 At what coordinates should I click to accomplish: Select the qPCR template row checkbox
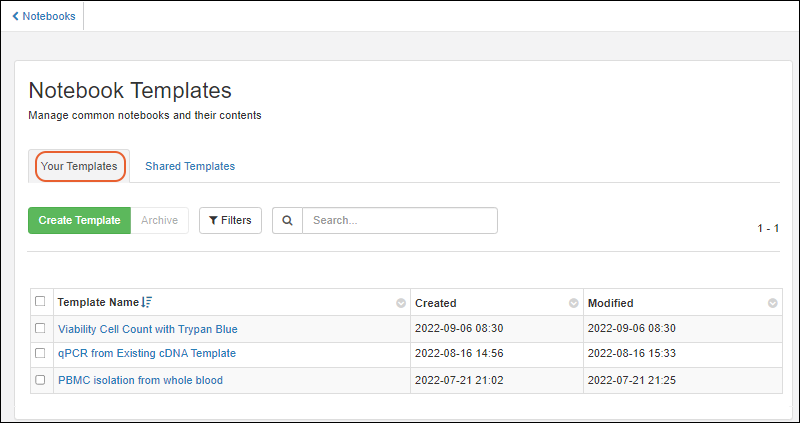click(40, 353)
